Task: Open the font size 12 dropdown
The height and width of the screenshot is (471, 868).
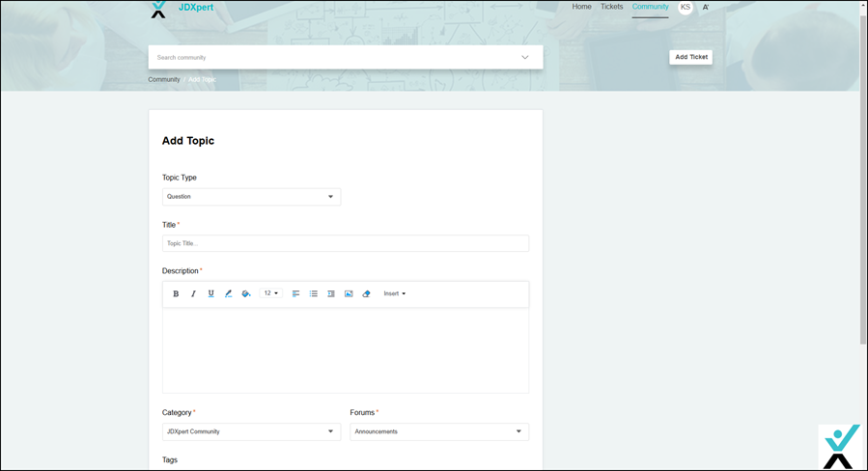Action: (x=271, y=293)
